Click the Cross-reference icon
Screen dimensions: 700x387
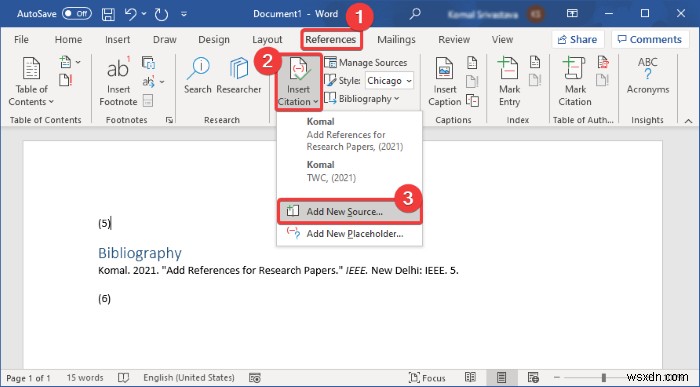click(472, 100)
